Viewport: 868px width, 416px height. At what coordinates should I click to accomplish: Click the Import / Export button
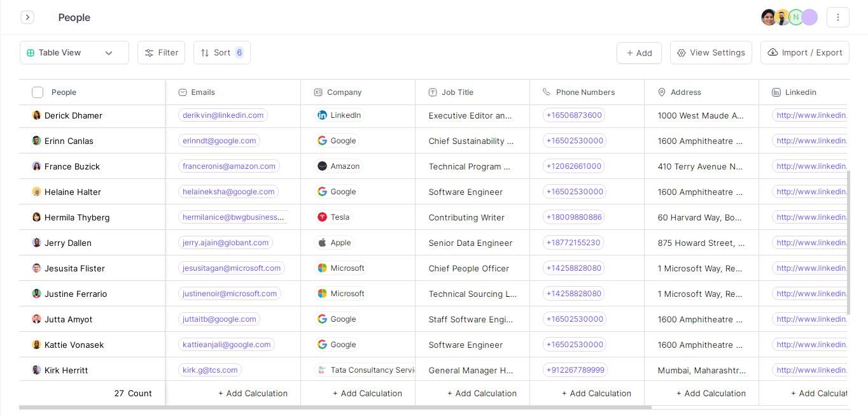click(804, 52)
